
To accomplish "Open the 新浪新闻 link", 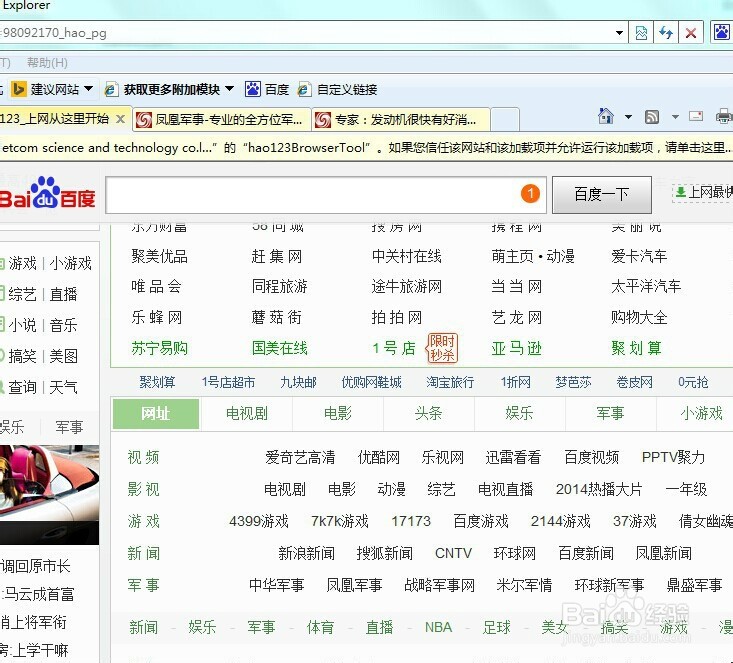I will click(x=306, y=554).
